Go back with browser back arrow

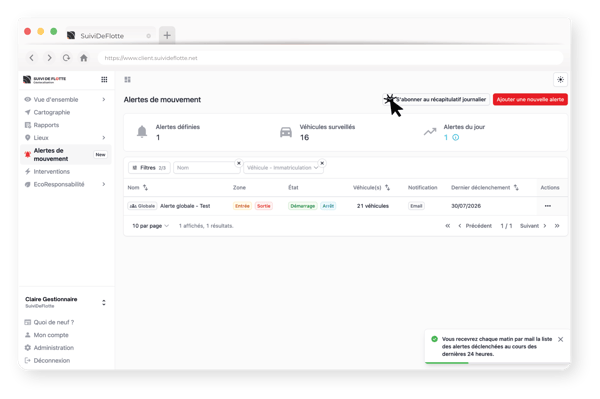[32, 58]
